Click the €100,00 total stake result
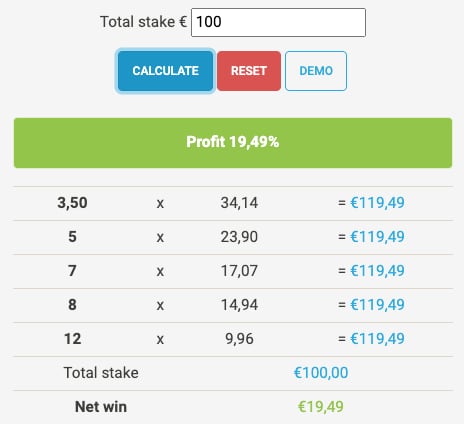Screen dimensions: 464x424 point(321,373)
